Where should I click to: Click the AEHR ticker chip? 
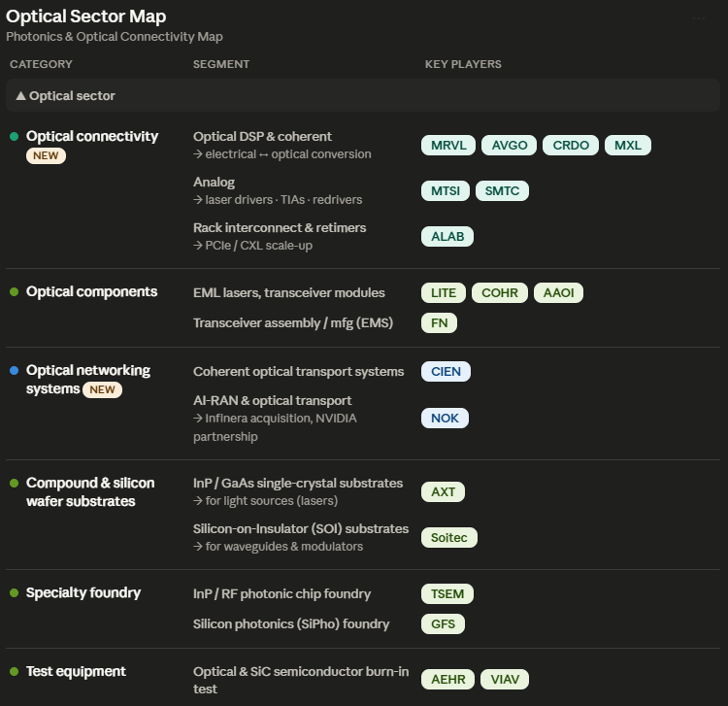[x=448, y=680]
